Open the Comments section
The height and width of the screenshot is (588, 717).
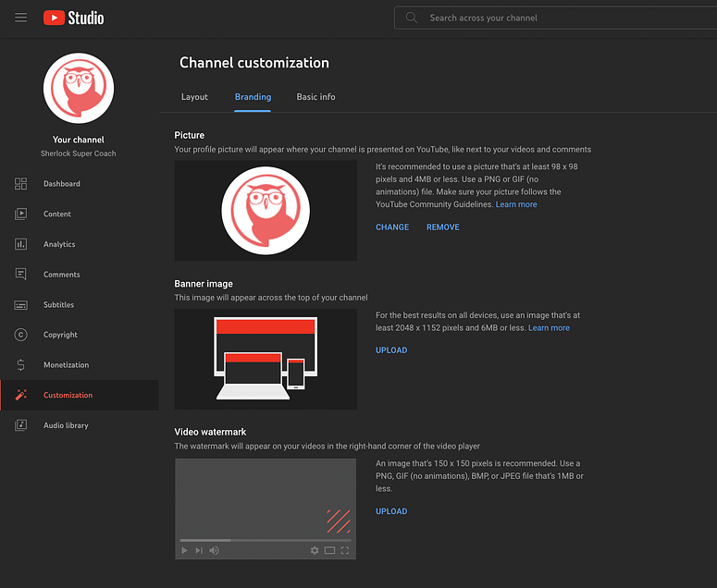[x=61, y=275]
